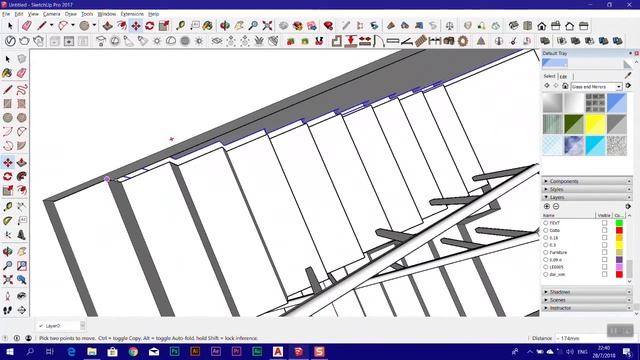The image size is (640, 360).
Task: Go to Previous view with left toolbar icon
Action: (22, 280)
